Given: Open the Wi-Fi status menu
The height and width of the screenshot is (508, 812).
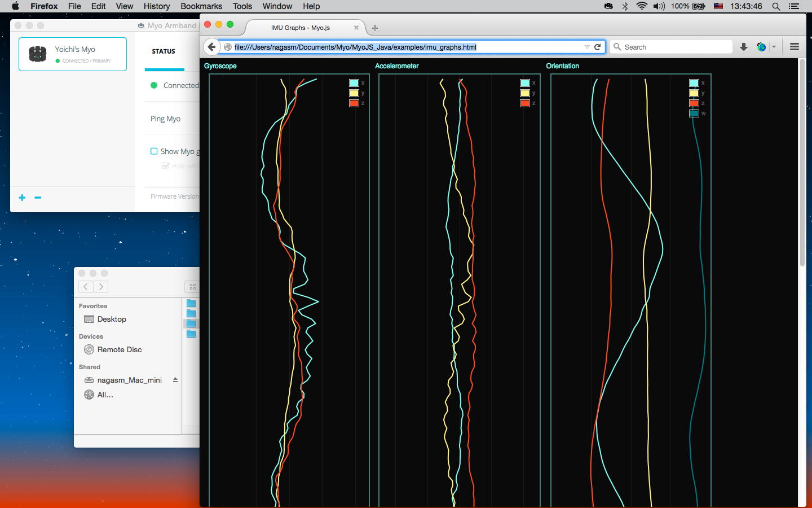Looking at the screenshot, I should (642, 6).
